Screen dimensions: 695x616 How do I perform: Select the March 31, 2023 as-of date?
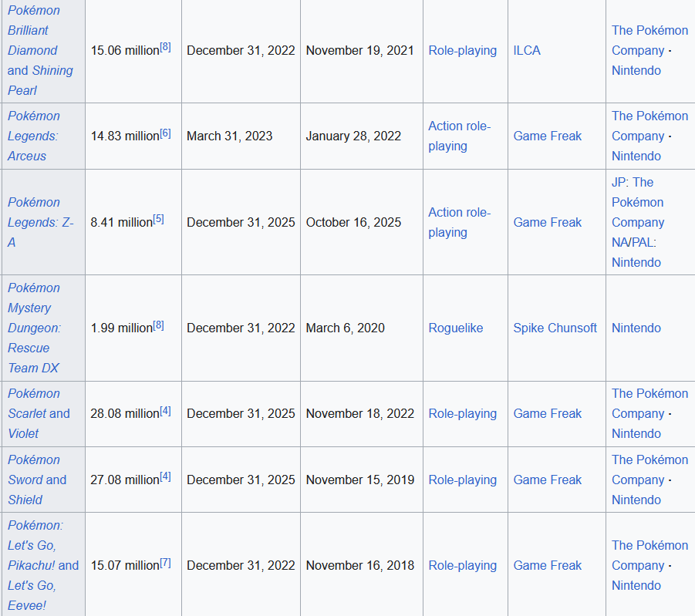(x=230, y=136)
